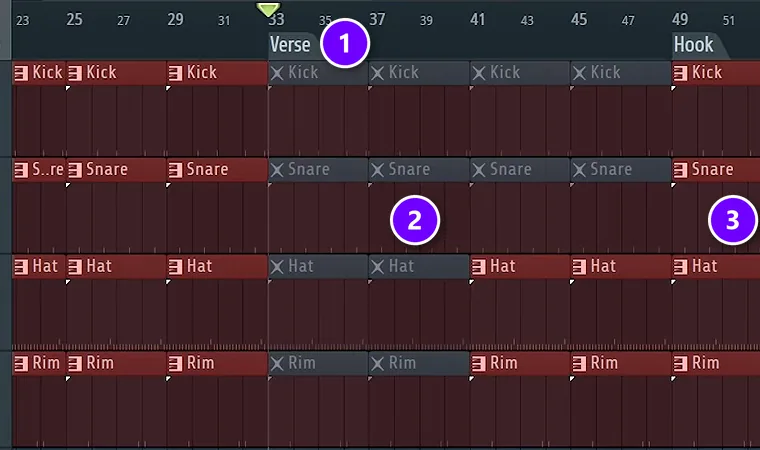
Task: Click the muted X icon on Rim clip at bar 33
Action: [x=277, y=364]
